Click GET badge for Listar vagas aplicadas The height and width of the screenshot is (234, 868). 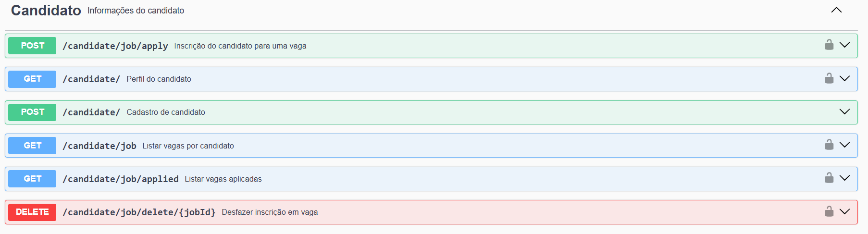(32, 179)
